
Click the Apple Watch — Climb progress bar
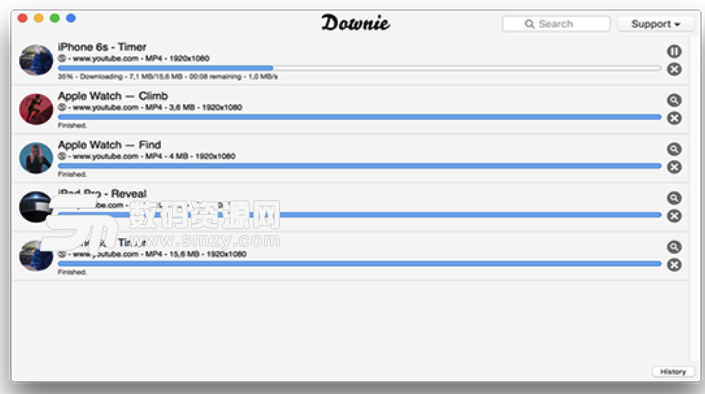(x=359, y=117)
